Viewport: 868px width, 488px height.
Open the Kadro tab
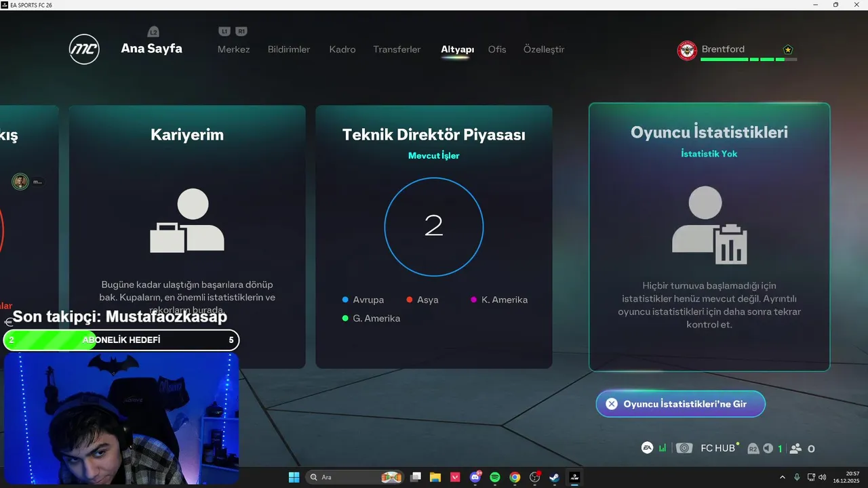point(342,49)
